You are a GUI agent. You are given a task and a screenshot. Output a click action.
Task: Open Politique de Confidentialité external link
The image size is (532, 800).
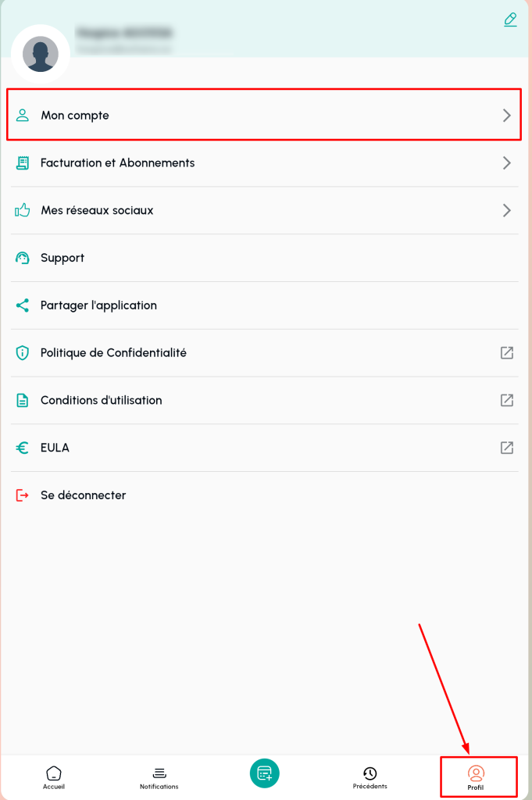coord(506,353)
